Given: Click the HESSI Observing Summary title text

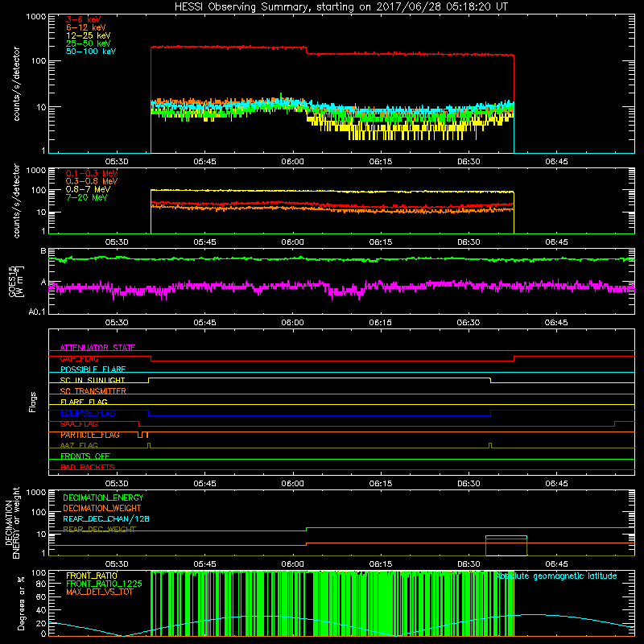Looking at the screenshot, I should tap(341, 6).
